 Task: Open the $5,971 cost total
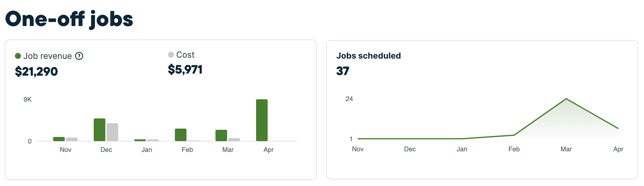pyautogui.click(x=186, y=70)
